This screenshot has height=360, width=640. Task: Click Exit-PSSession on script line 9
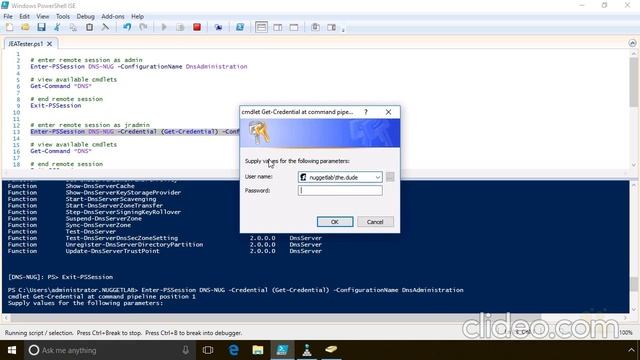point(56,106)
